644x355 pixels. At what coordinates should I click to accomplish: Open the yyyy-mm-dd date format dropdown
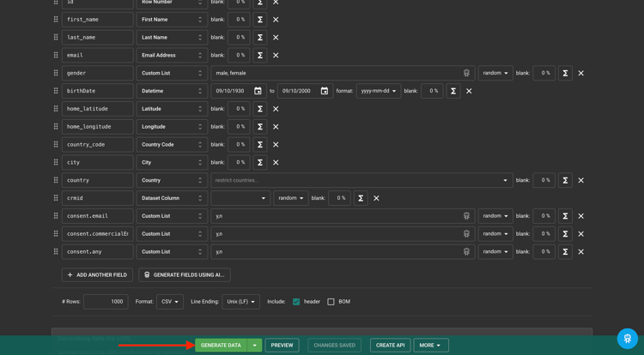[x=379, y=91]
